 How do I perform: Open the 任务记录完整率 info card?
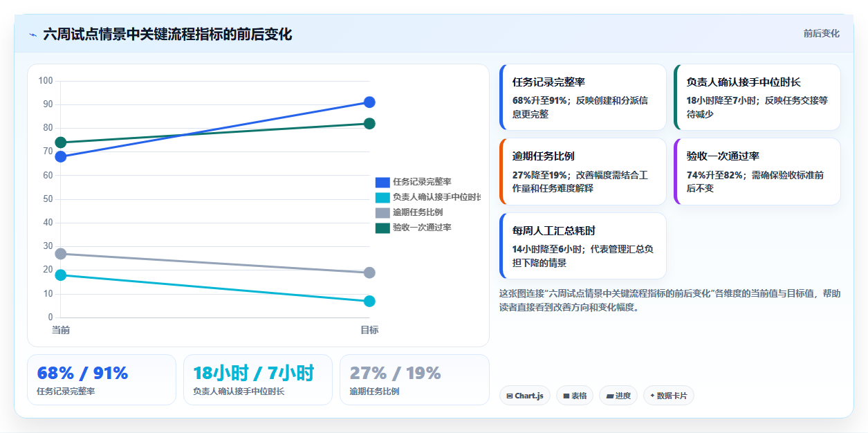click(x=582, y=98)
